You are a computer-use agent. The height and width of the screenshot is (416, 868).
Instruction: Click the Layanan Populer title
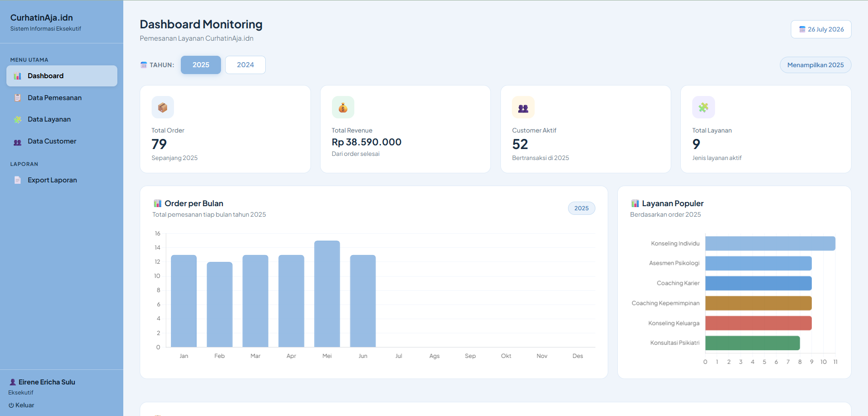(x=673, y=203)
